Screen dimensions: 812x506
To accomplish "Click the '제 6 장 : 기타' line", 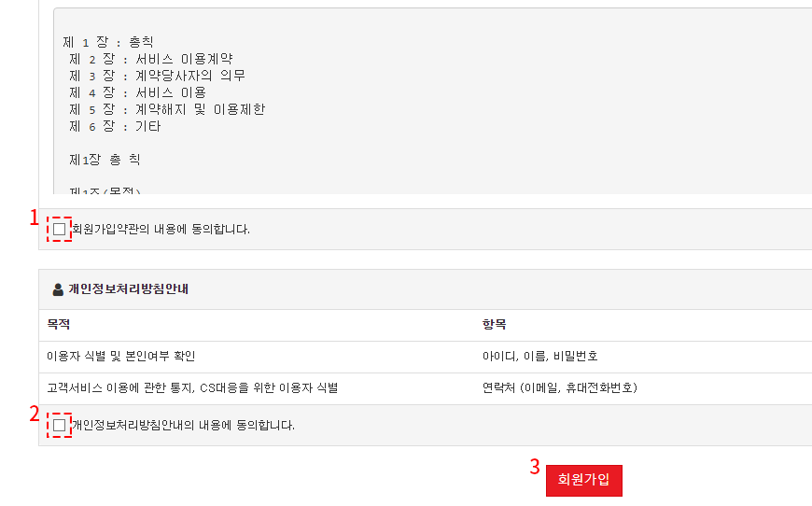I will tap(115, 126).
